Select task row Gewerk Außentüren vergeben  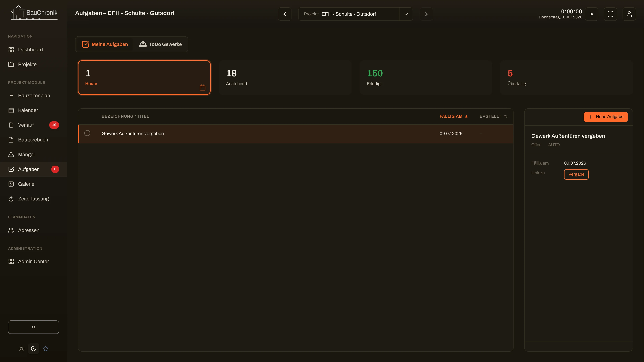pos(296,134)
